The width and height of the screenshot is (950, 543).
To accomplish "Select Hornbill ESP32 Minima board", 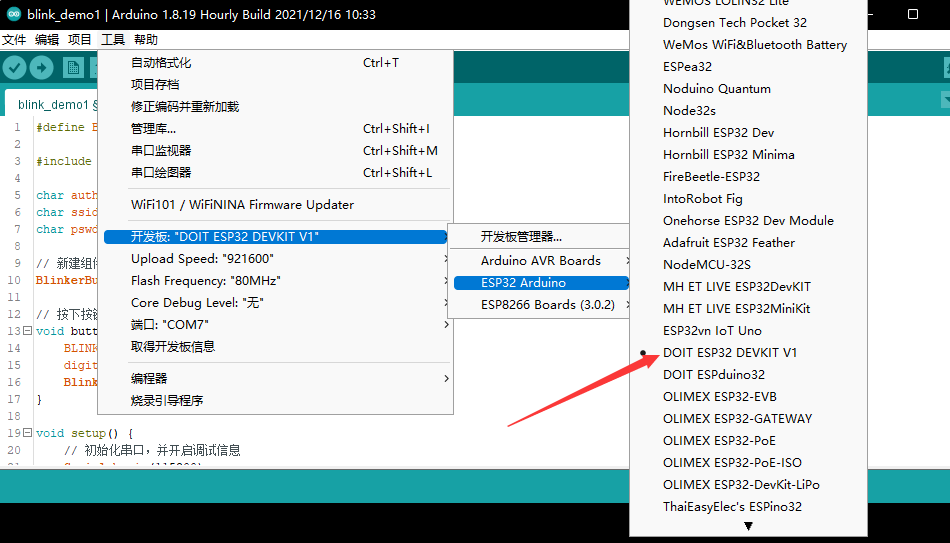I will point(748,155).
